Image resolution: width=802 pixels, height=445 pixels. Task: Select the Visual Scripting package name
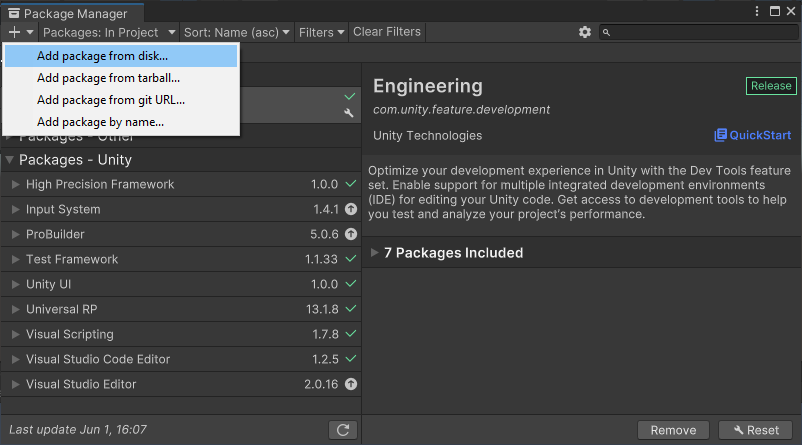(70, 335)
